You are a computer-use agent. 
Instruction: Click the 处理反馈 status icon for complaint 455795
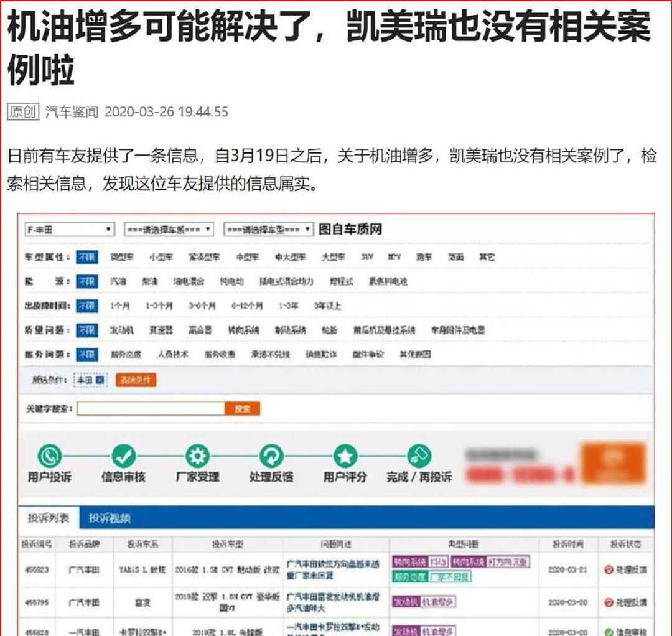(609, 602)
